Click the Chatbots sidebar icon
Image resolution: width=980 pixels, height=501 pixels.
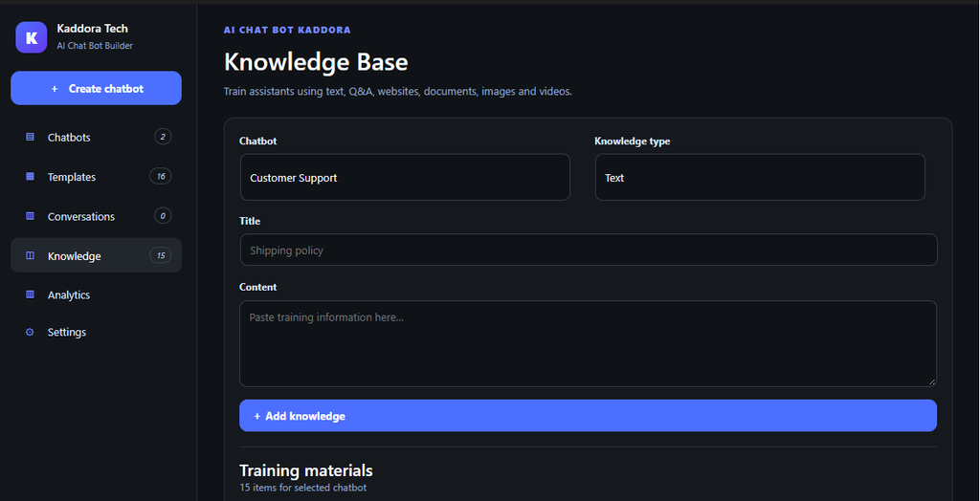(x=30, y=137)
